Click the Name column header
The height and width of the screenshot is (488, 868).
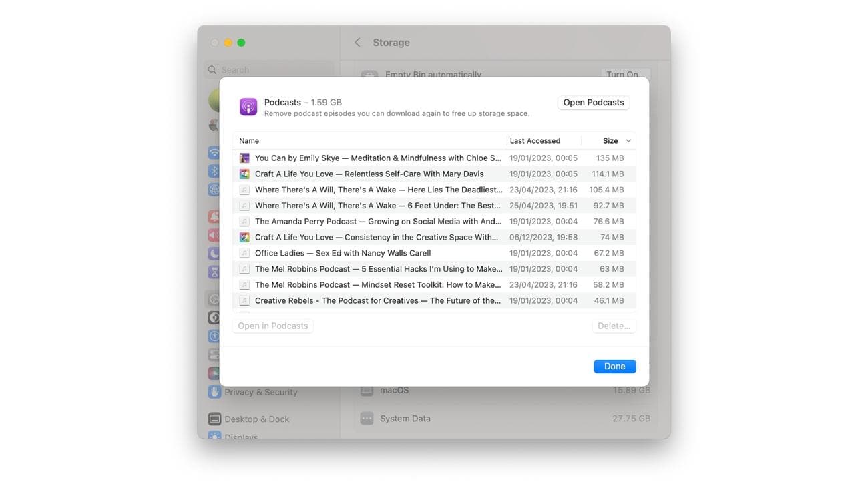tap(248, 140)
